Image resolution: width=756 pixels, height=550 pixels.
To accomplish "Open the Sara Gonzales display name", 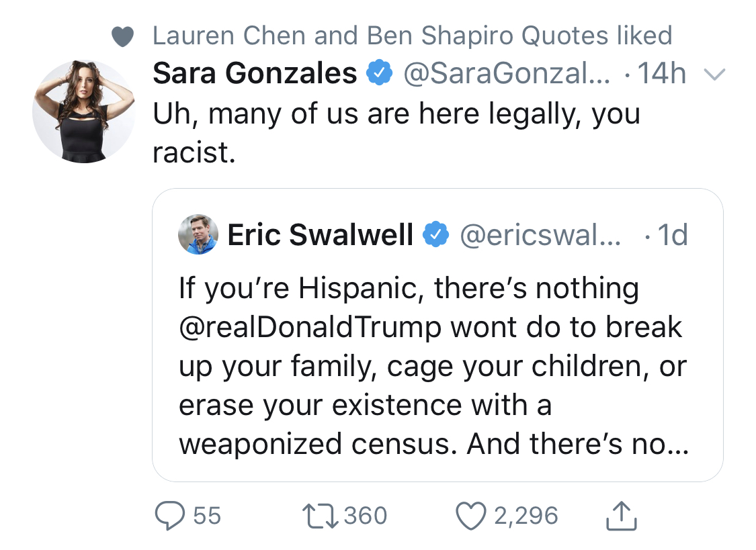I will pyautogui.click(x=255, y=73).
